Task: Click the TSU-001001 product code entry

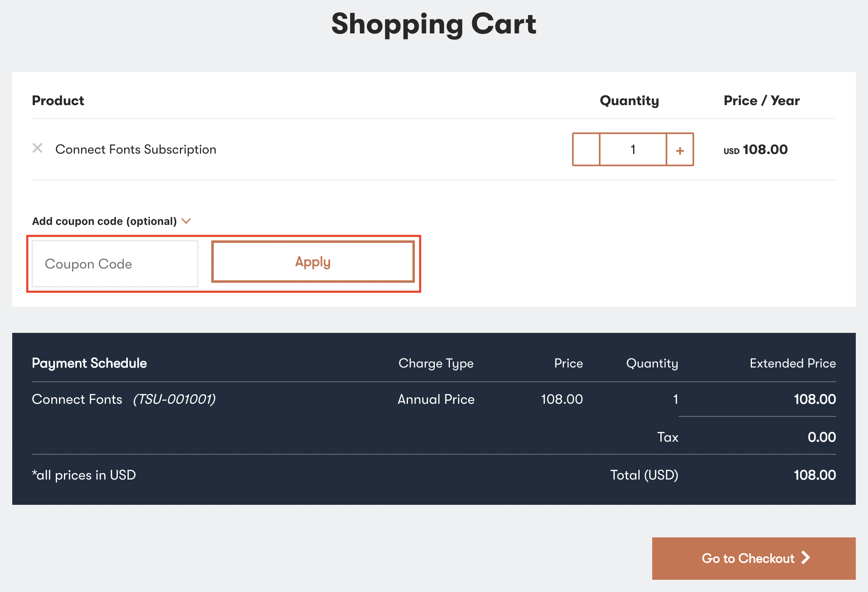Action: point(175,399)
